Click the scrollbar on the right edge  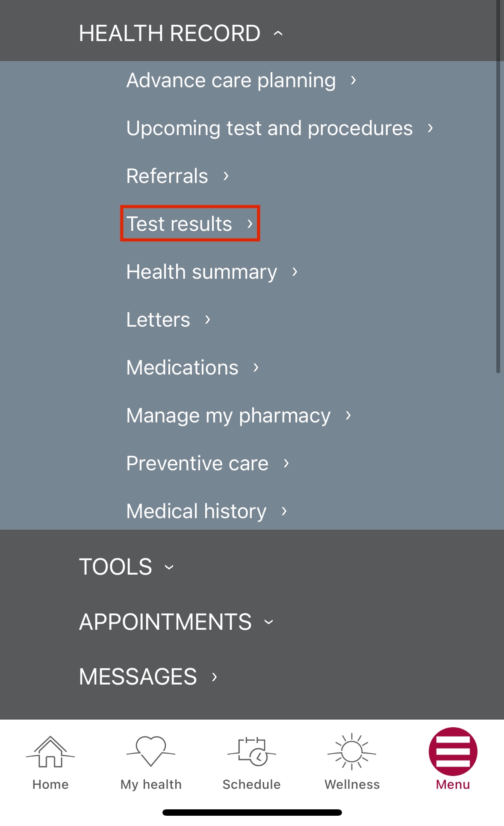498,214
